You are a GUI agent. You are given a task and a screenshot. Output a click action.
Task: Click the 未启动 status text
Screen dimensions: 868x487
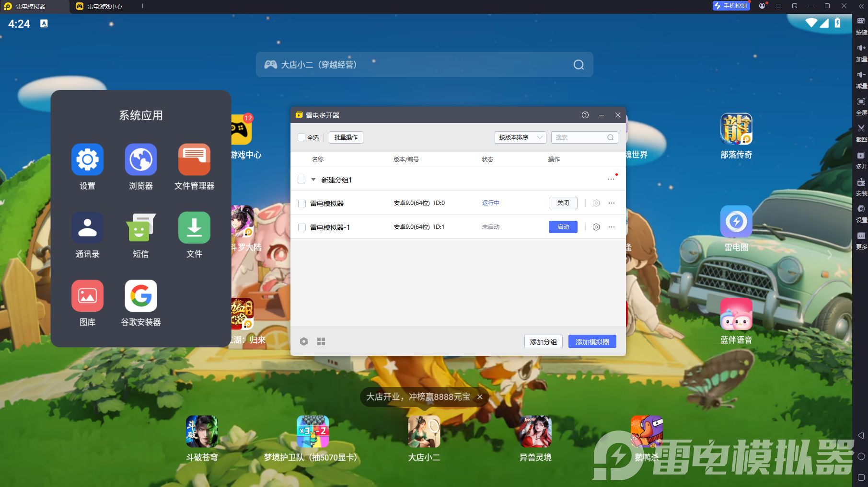tap(491, 227)
